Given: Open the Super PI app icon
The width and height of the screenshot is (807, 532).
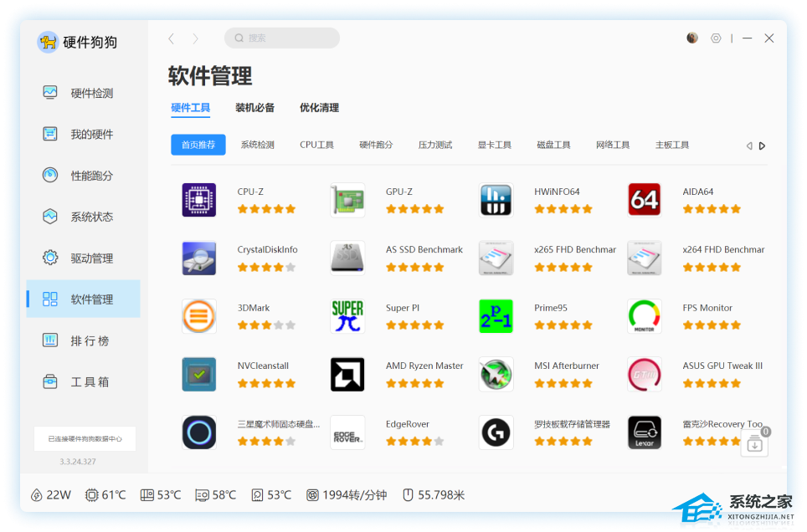Looking at the screenshot, I should pyautogui.click(x=347, y=316).
